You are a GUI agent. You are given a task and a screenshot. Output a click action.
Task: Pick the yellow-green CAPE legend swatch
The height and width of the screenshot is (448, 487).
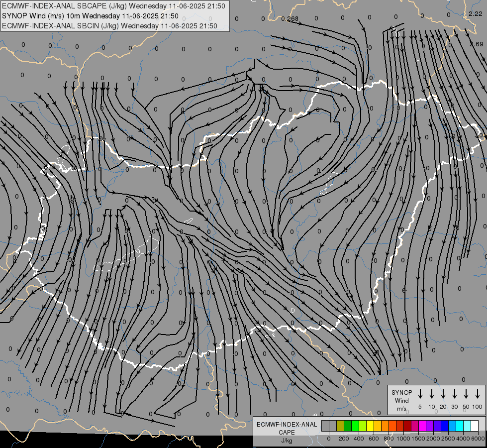363,426
